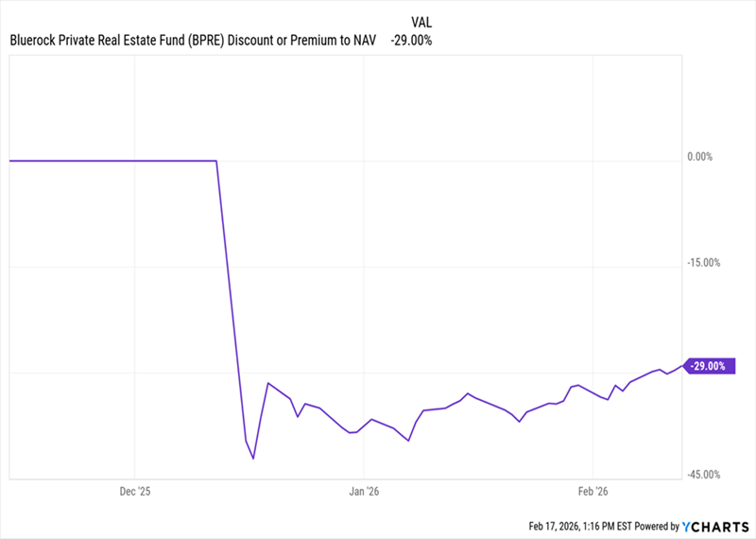The width and height of the screenshot is (756, 539).
Task: Click the 0.00% y-axis label
Action: click(x=704, y=157)
